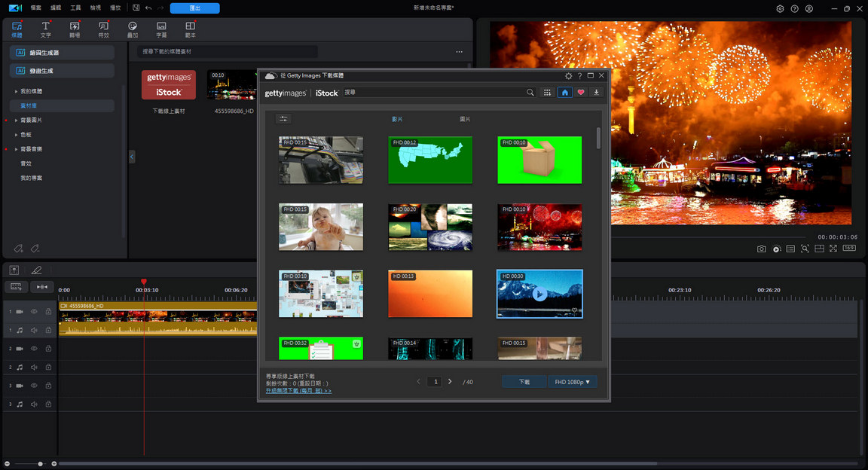This screenshot has height=470, width=868.
Task: Mute audio track 1 speaker icon
Action: pyautogui.click(x=34, y=330)
